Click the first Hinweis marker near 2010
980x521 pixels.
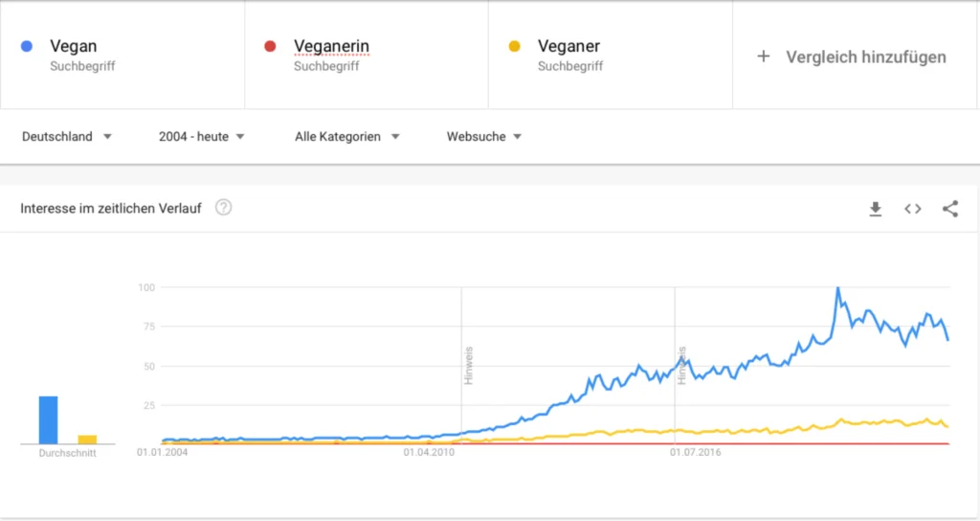pos(469,365)
